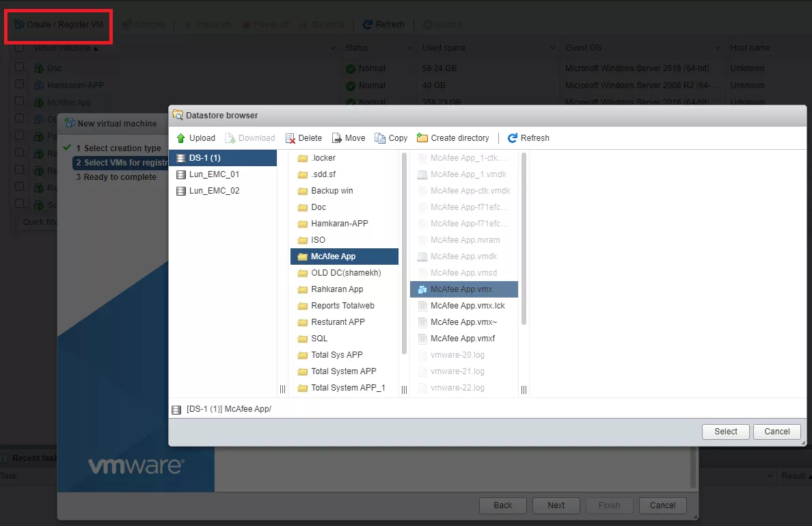Open the Task column dropdown arrow in Recent tasks

[x=770, y=476]
